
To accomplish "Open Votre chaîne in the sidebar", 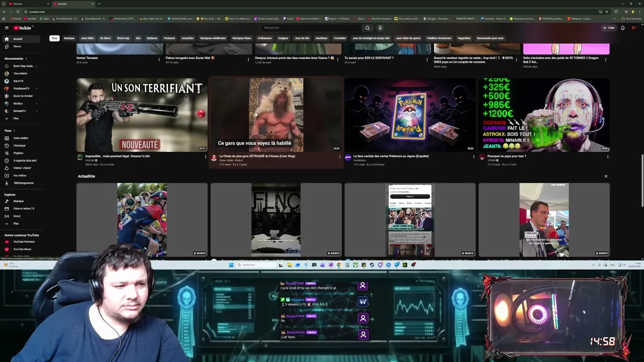I will [x=20, y=138].
